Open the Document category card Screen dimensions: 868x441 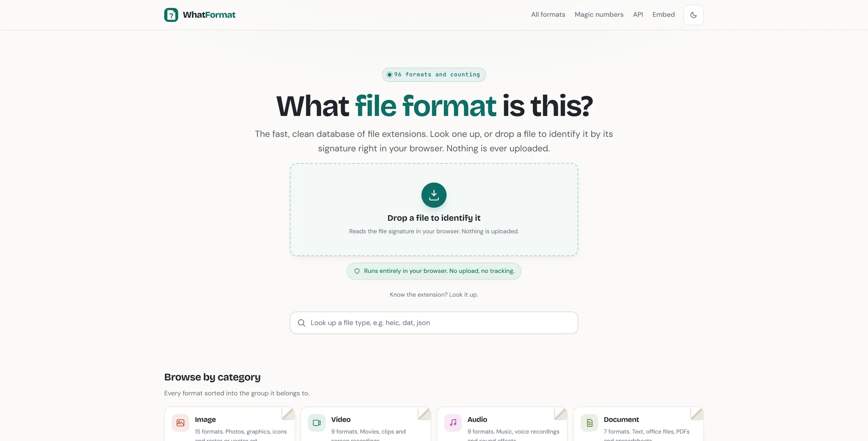click(638, 424)
